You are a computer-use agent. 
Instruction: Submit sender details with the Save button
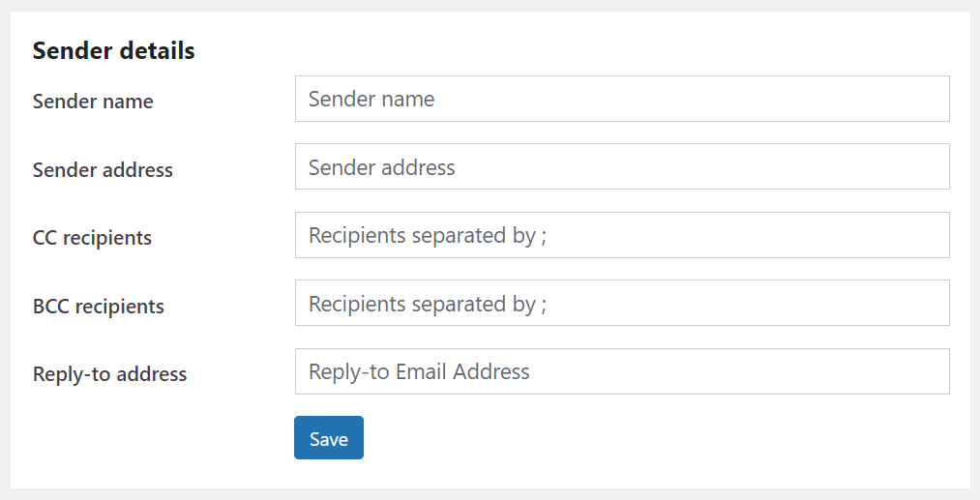tap(329, 438)
